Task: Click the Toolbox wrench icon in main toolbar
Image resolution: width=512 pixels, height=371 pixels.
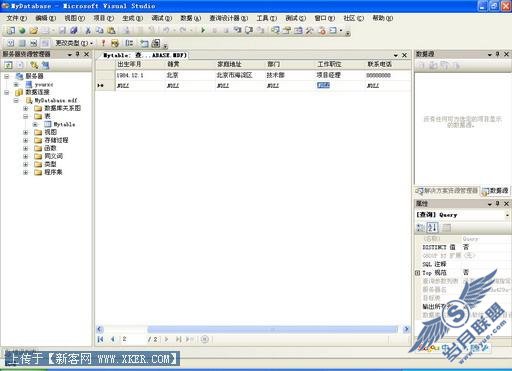Action: click(310, 31)
